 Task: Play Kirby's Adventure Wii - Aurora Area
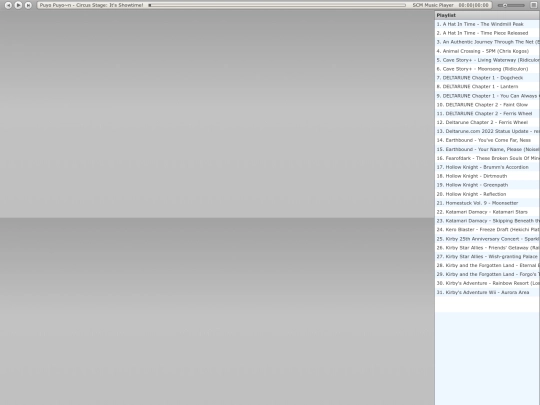487,292
